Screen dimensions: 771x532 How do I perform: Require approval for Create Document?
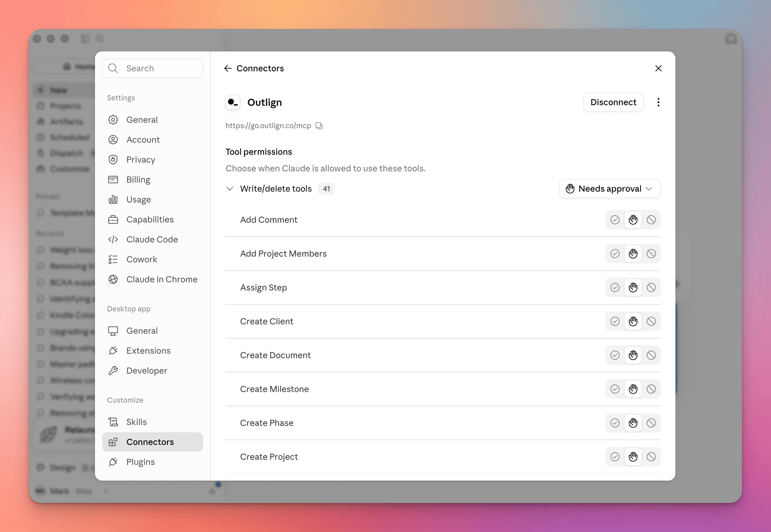tap(633, 355)
